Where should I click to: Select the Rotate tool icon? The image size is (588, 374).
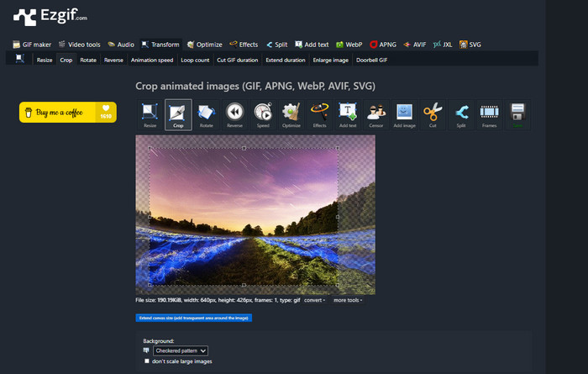coord(207,115)
